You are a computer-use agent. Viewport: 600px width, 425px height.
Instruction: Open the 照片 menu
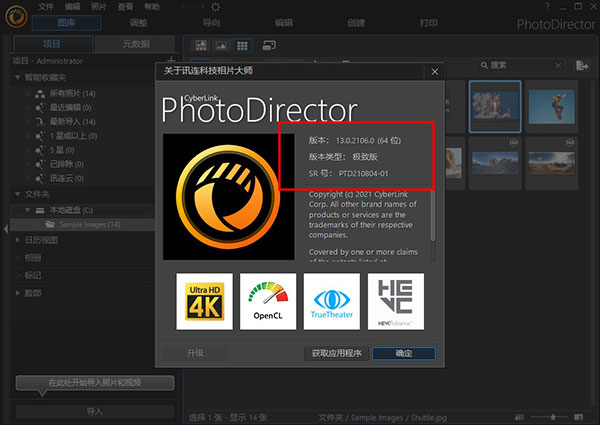[99, 7]
